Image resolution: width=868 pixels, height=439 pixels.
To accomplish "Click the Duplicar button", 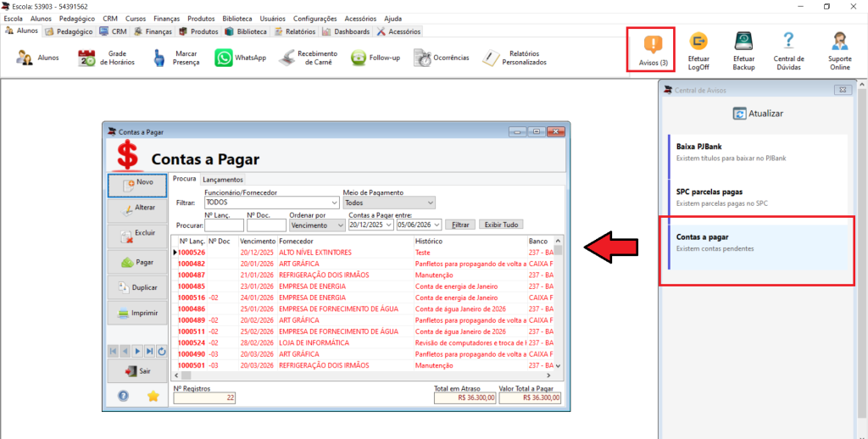I will coord(137,288).
